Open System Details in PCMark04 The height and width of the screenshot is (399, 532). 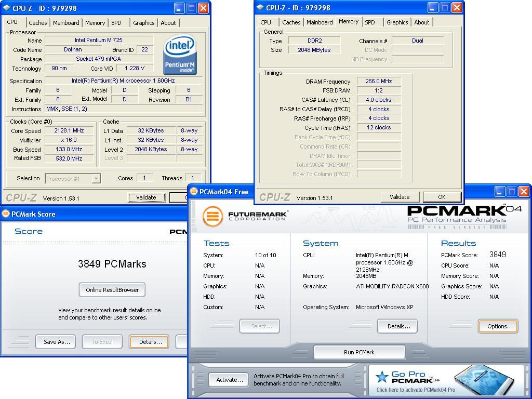point(397,326)
